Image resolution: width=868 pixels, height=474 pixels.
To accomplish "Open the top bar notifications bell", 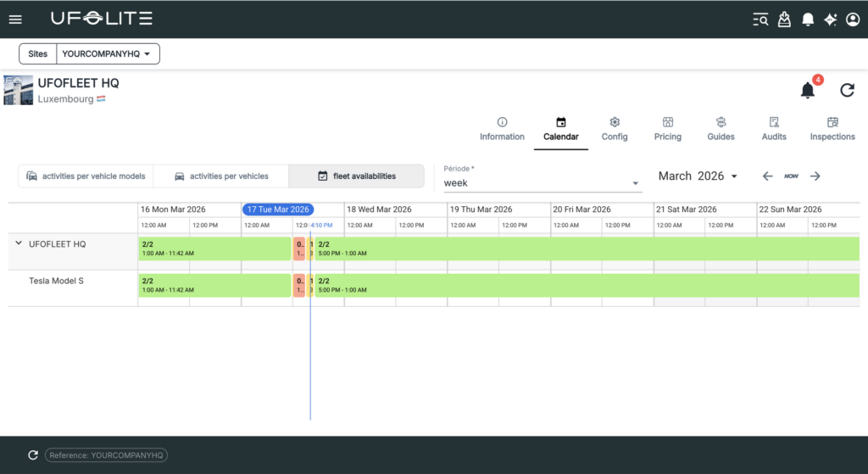I will point(808,19).
